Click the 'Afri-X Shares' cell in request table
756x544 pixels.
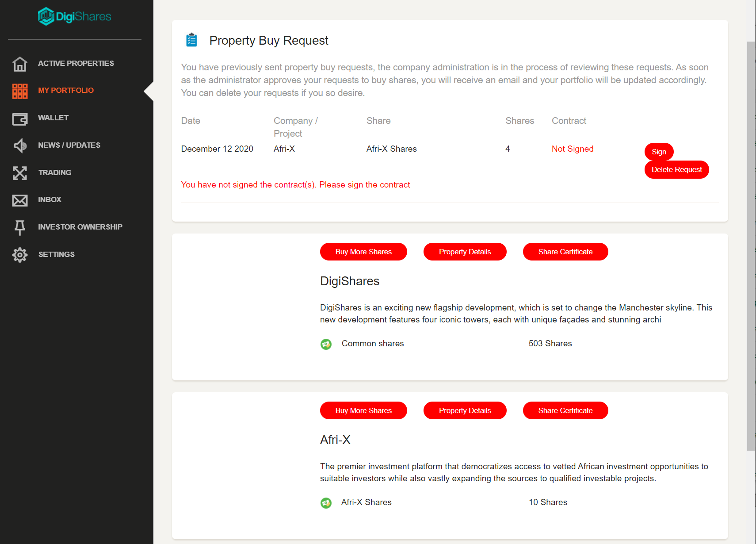[x=391, y=149]
